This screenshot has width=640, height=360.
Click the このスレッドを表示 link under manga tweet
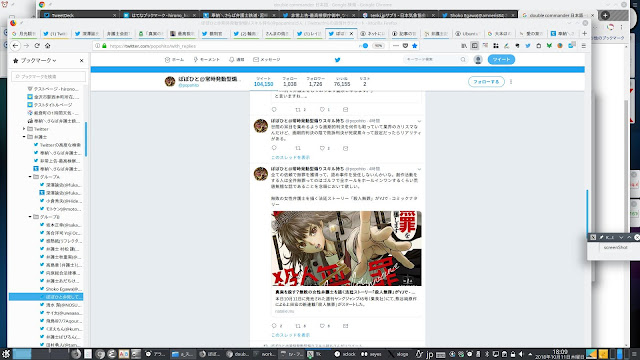click(290, 335)
